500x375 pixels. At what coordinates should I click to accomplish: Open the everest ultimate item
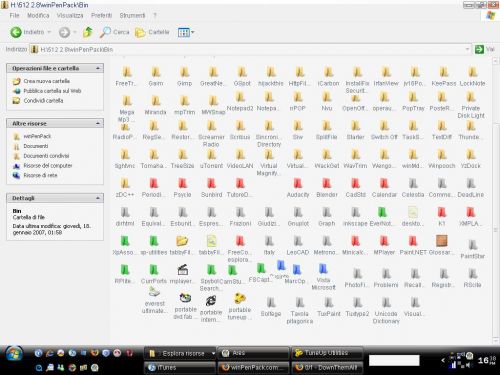(x=154, y=300)
